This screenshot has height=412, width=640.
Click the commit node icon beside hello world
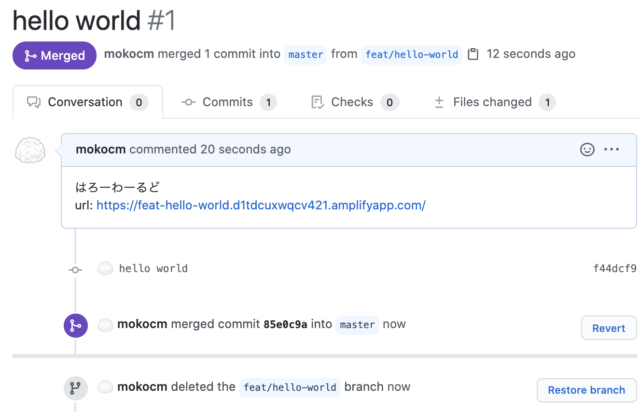tap(75, 269)
